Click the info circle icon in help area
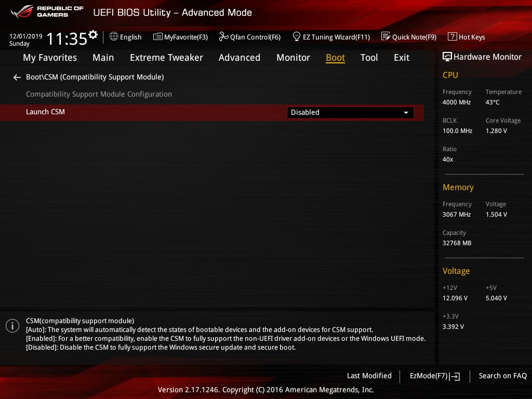 12,326
